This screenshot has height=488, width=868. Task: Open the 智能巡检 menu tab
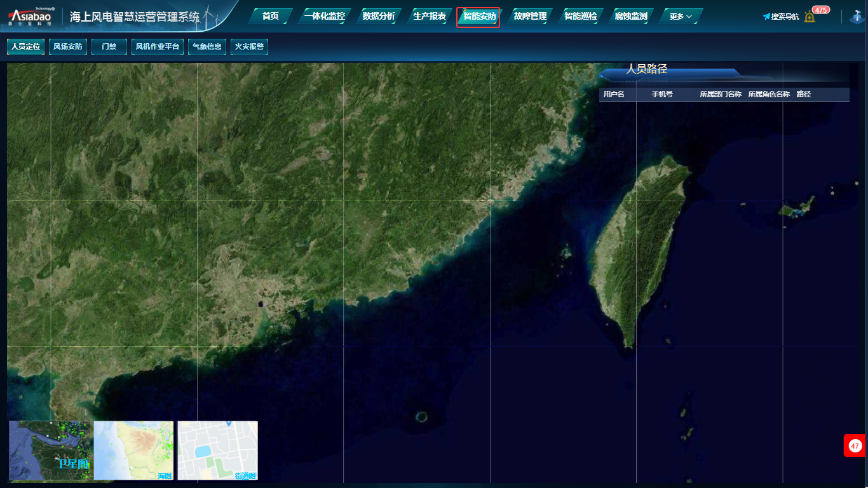point(581,17)
